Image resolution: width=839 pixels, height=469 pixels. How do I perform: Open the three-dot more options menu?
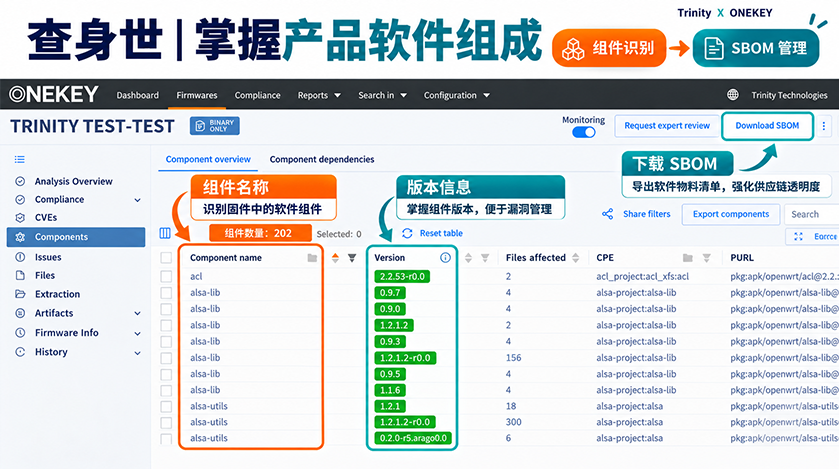pyautogui.click(x=823, y=126)
